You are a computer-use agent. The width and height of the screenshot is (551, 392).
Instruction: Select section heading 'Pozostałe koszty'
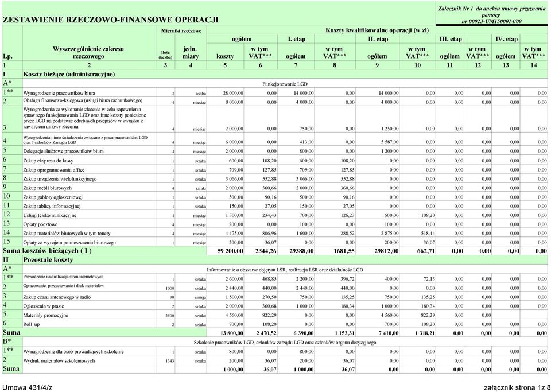[48, 260]
